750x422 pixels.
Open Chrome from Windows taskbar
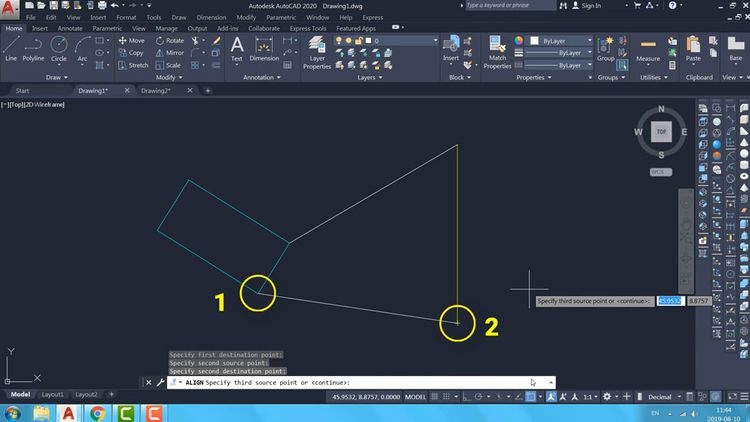97,413
